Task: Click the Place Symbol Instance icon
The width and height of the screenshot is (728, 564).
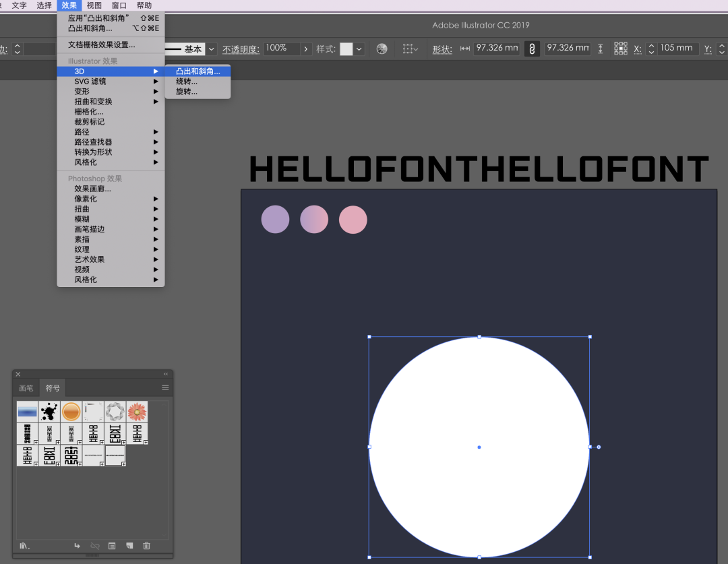Action: click(x=77, y=546)
